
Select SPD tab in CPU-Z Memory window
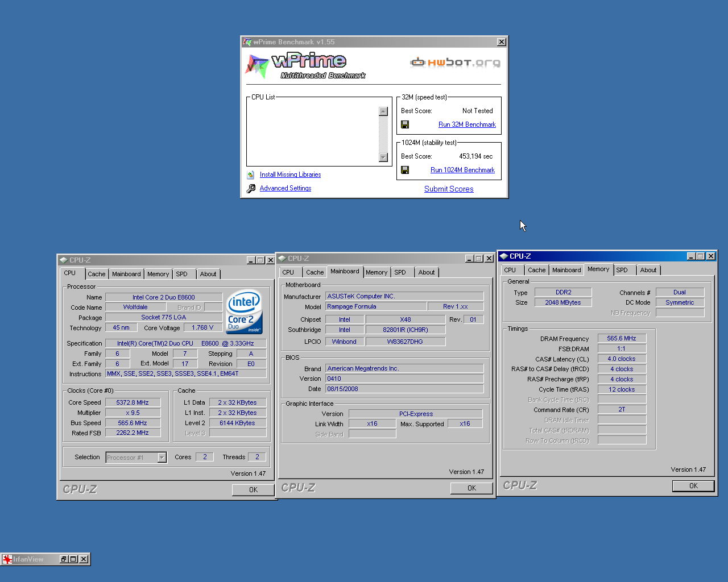coord(622,270)
